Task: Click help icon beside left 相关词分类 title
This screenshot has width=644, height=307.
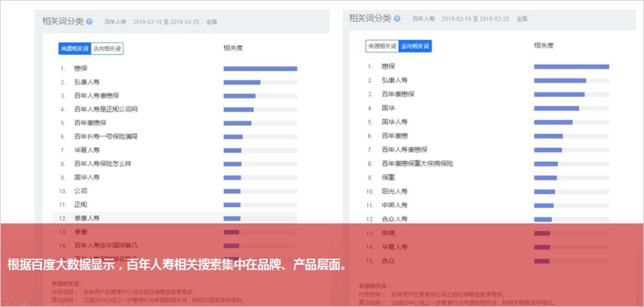Action: pyautogui.click(x=90, y=22)
